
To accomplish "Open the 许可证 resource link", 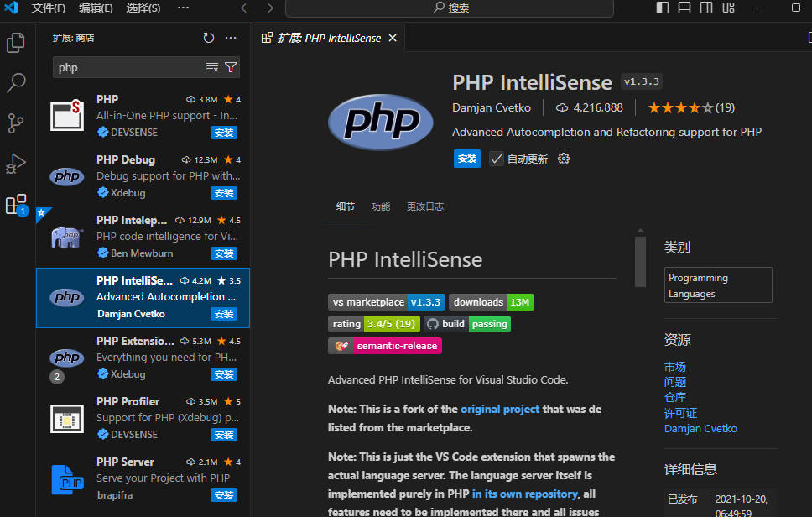I will [680, 414].
